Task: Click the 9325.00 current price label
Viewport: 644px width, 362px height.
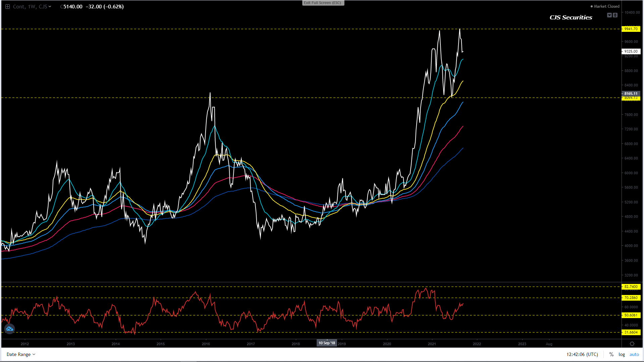Action: point(631,51)
